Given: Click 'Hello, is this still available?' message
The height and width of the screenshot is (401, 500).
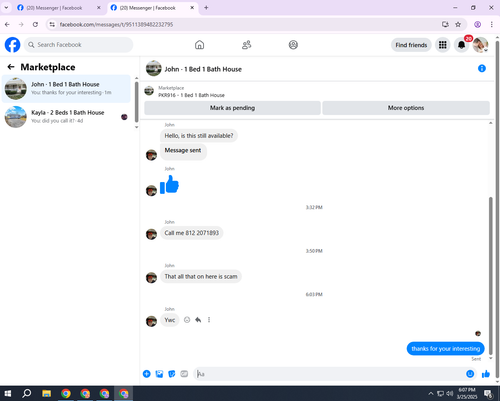Looking at the screenshot, I should (199, 136).
